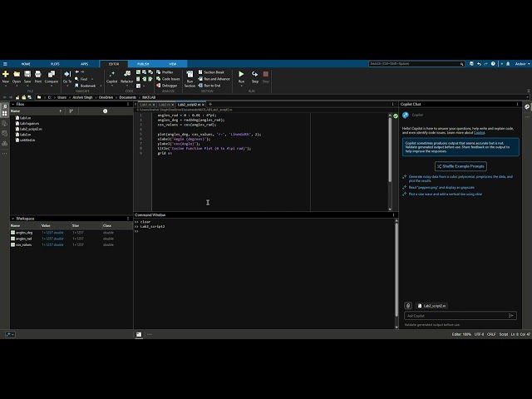Open the Code Issues tool
Viewport: 532px width, 399px height.
(x=168, y=79)
